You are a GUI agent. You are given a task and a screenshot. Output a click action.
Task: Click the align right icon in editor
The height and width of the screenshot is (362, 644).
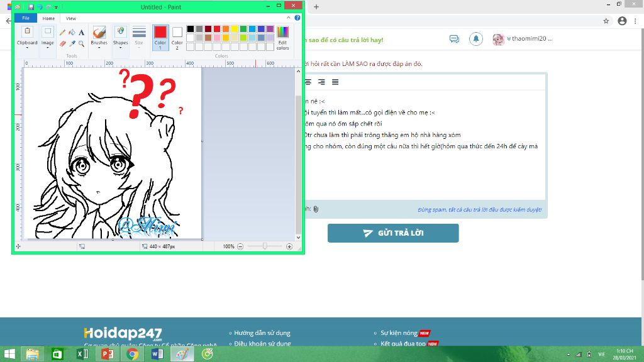click(321, 82)
